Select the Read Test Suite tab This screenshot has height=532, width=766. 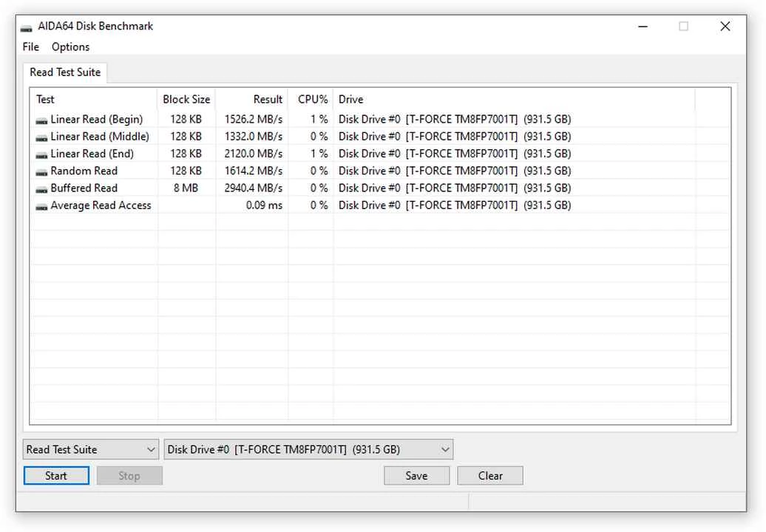pyautogui.click(x=65, y=72)
